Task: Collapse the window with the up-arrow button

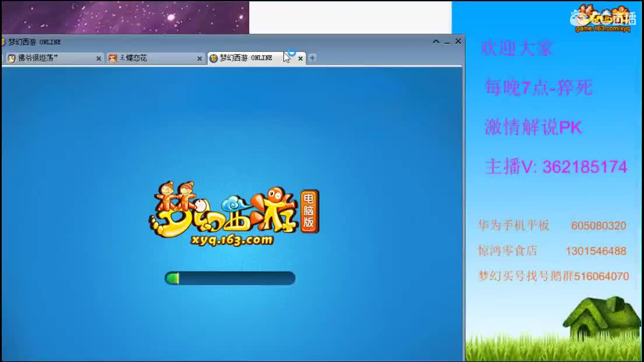Action: 436,41
